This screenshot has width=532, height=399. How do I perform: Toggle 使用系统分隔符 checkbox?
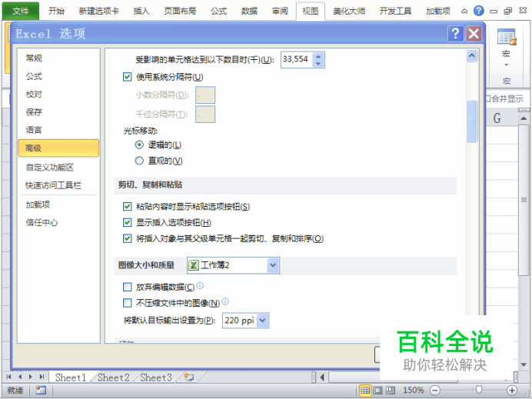(x=127, y=77)
